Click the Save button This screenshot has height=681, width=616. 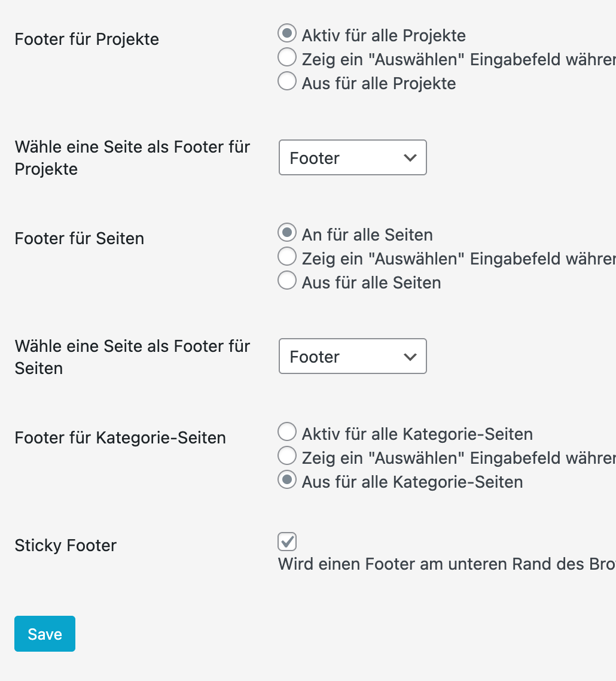point(45,634)
